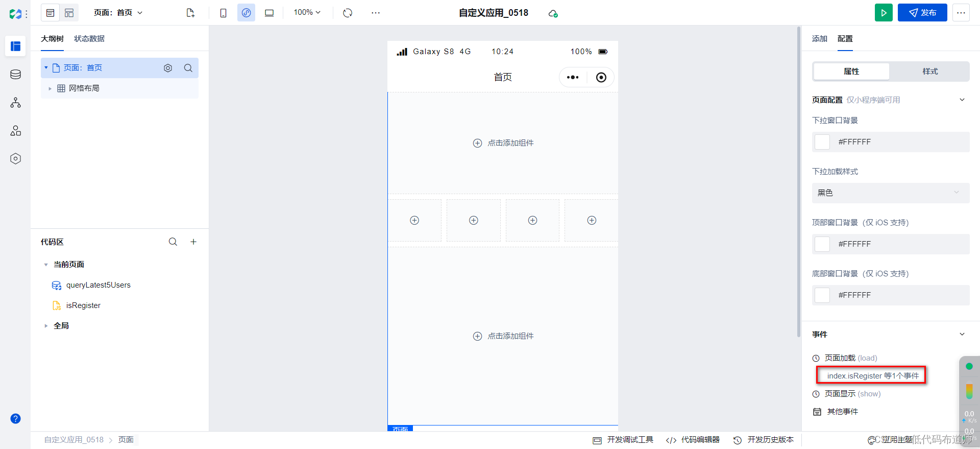Viewport: 980px width, 449px height.
Task: Click the new page icon
Action: 190,13
